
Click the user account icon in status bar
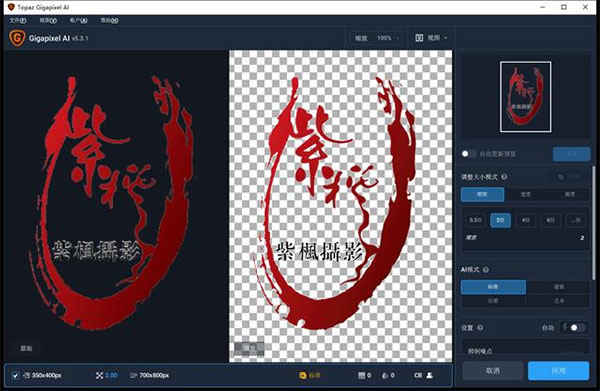(x=430, y=375)
